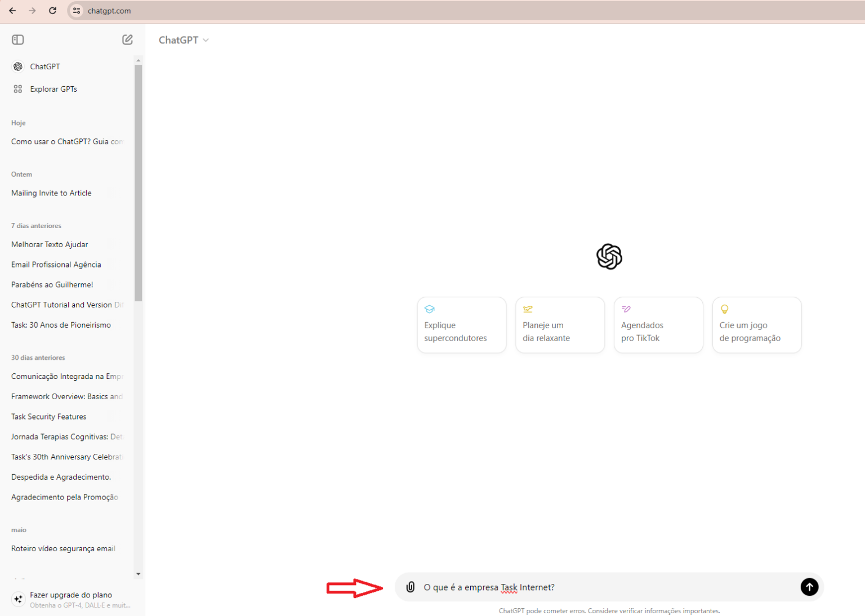Click the sparkles upgrade icon
Viewport: 865px width, 616px height.
[18, 599]
